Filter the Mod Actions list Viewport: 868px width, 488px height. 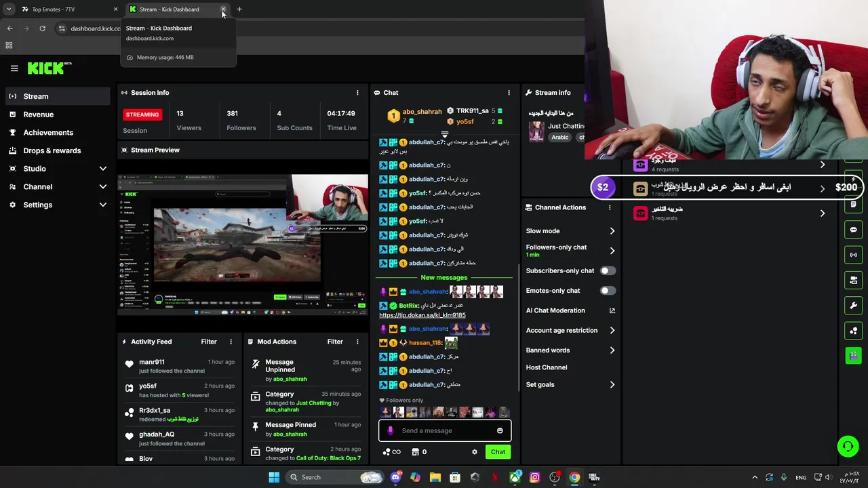click(x=335, y=342)
